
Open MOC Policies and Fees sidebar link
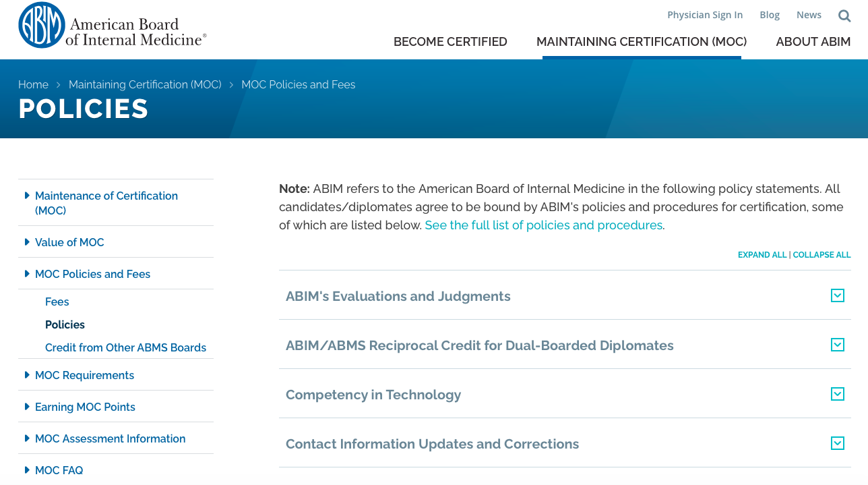click(92, 274)
